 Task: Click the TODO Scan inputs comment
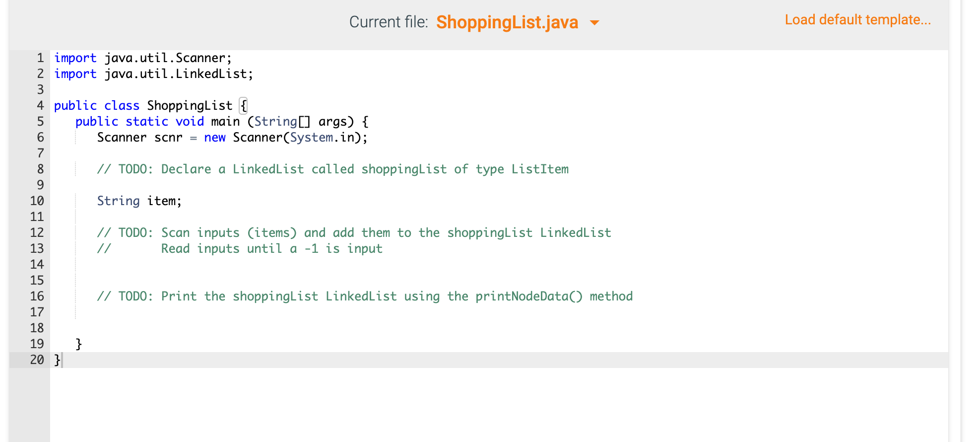354,233
